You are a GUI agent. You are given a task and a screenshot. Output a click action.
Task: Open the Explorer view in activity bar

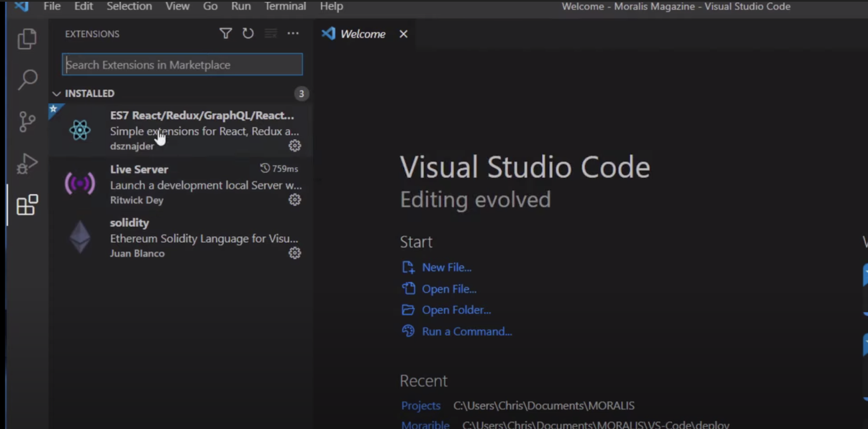tap(27, 39)
